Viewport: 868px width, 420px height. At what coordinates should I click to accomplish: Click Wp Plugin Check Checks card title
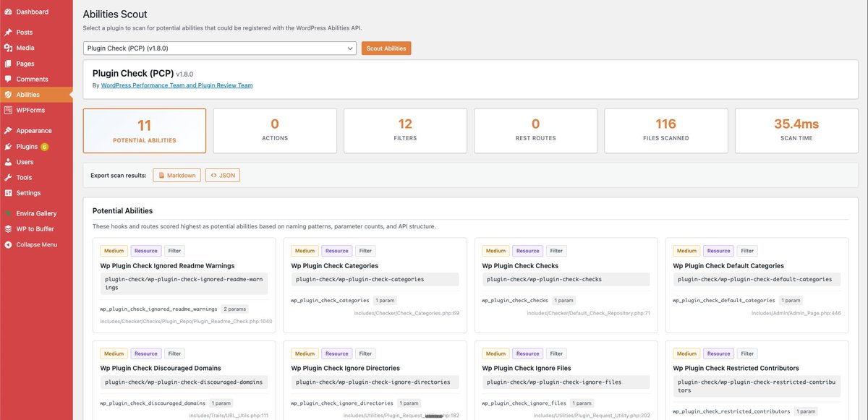click(x=520, y=266)
